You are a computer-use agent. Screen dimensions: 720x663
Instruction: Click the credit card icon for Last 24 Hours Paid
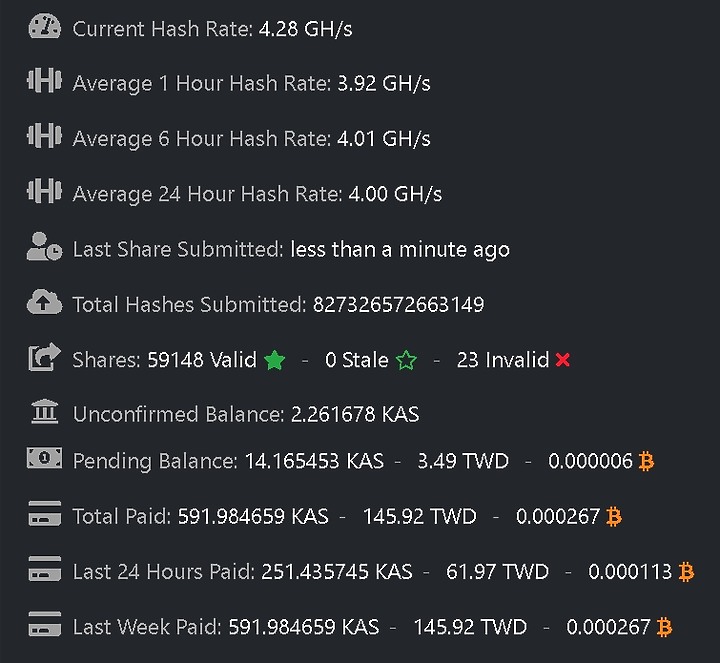[45, 568]
